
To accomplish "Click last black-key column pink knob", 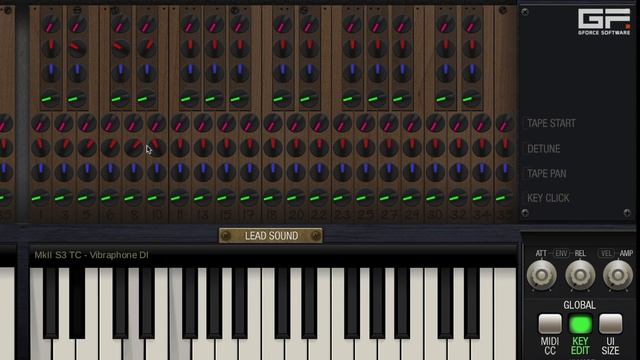I will [471, 24].
